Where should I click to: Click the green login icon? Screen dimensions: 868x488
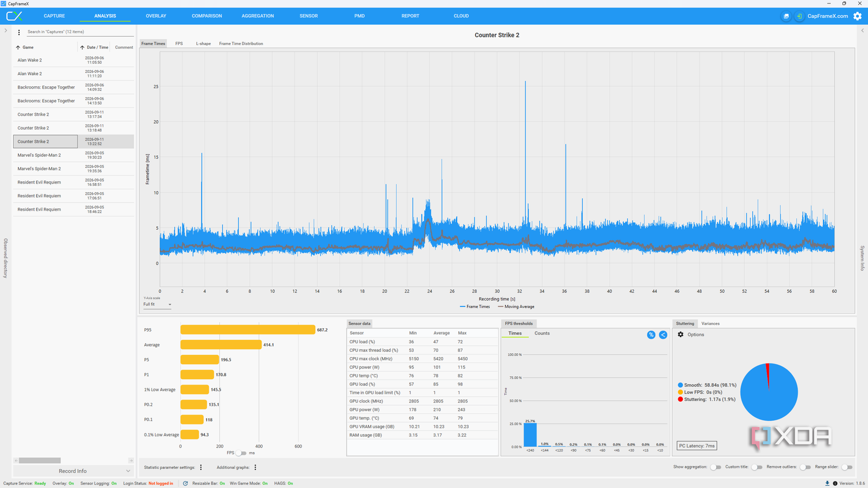(x=799, y=16)
